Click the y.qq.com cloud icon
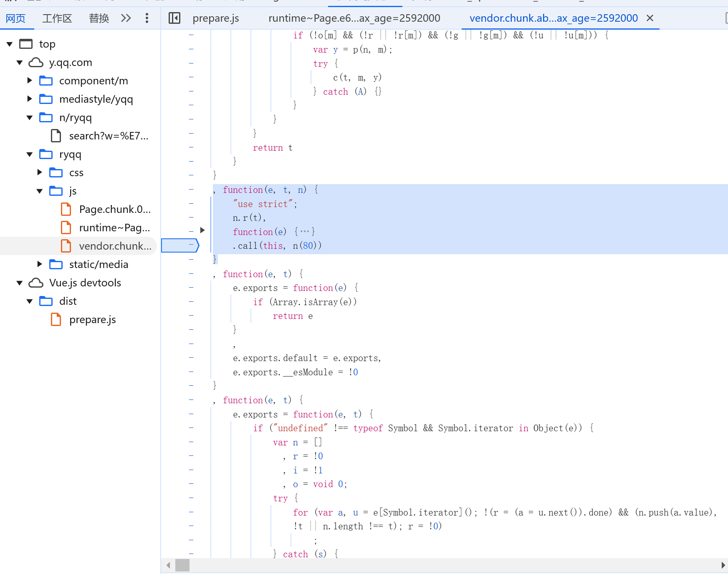 [x=36, y=62]
